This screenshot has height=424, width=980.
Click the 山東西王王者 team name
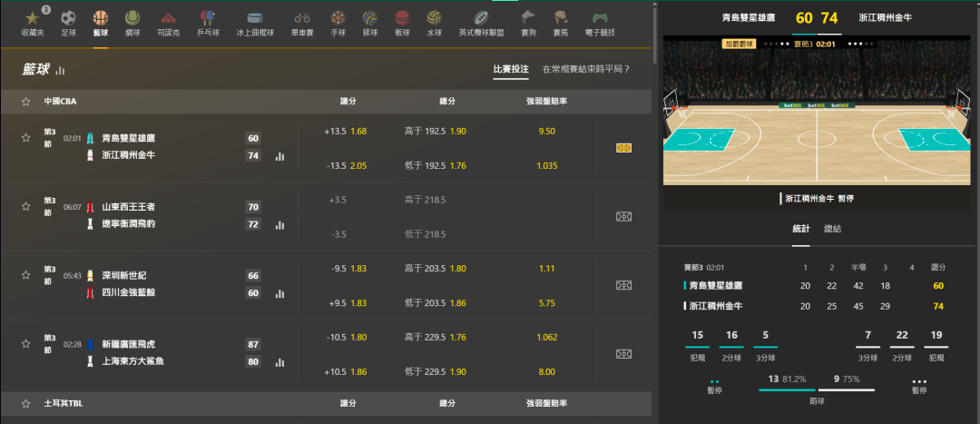pyautogui.click(x=128, y=206)
